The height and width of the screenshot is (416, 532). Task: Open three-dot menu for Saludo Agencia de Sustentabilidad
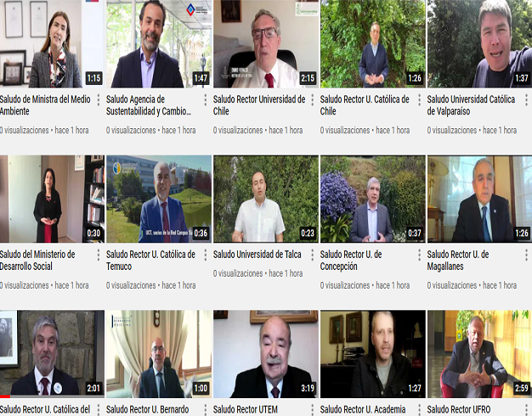point(206,100)
